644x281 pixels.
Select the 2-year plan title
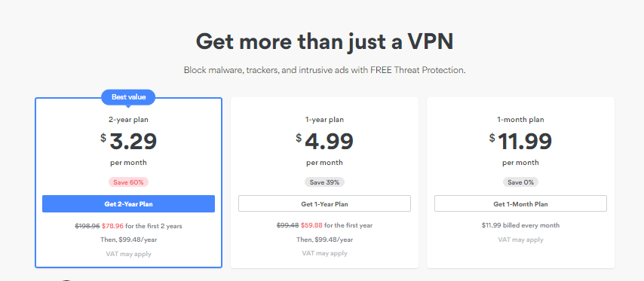point(128,120)
